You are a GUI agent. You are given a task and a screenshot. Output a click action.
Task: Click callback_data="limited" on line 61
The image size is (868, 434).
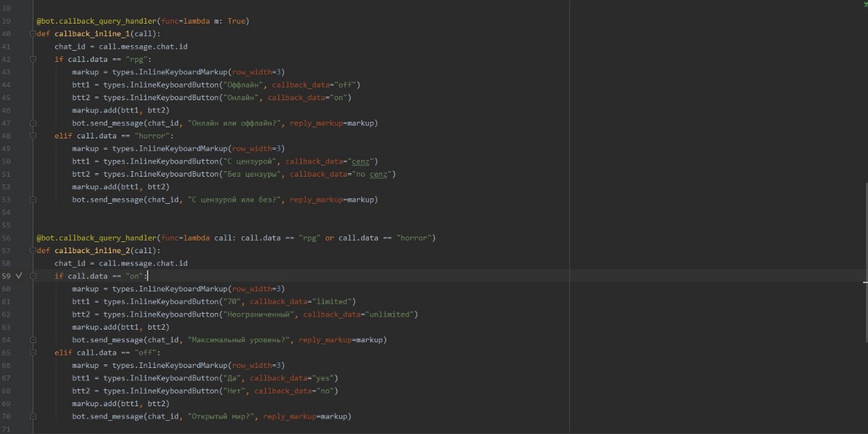[x=302, y=302]
